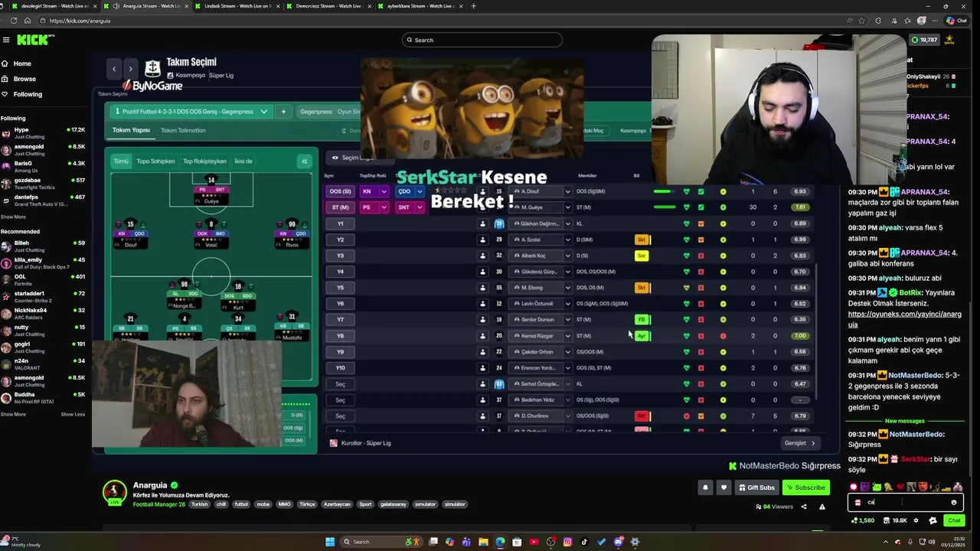Click the forward arrow beside Takım Seçimi
980x551 pixels.
130,69
